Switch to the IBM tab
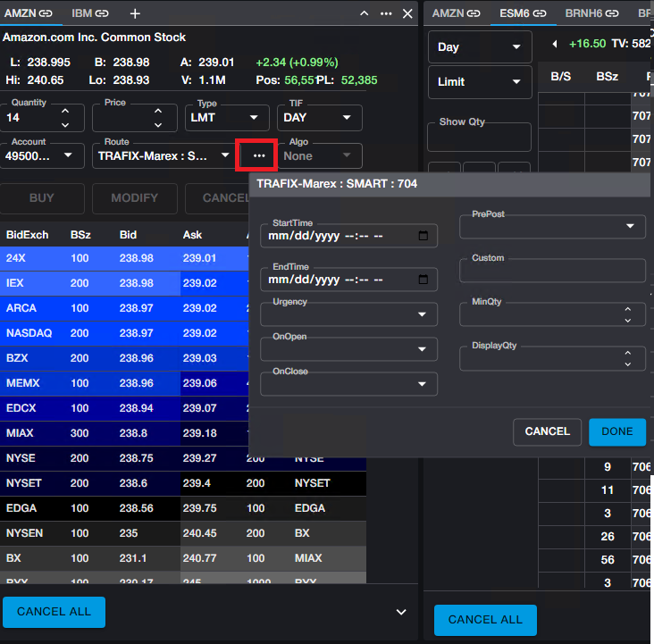This screenshot has width=654, height=644. point(81,13)
